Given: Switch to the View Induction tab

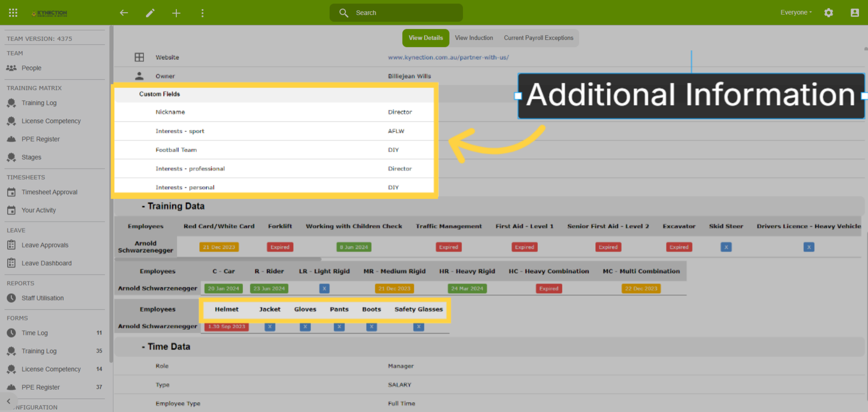Looking at the screenshot, I should tap(474, 38).
